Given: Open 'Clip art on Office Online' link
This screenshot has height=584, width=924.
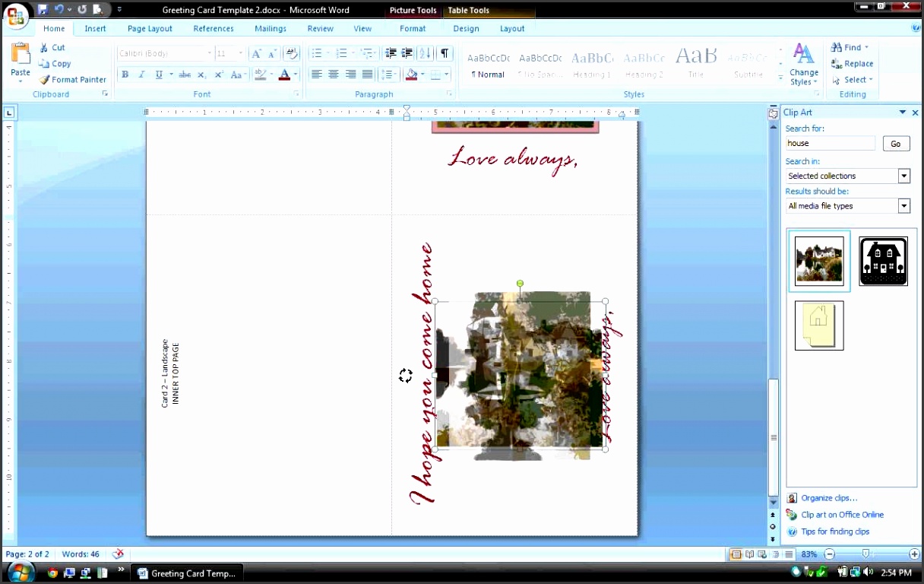Looking at the screenshot, I should click(x=842, y=515).
